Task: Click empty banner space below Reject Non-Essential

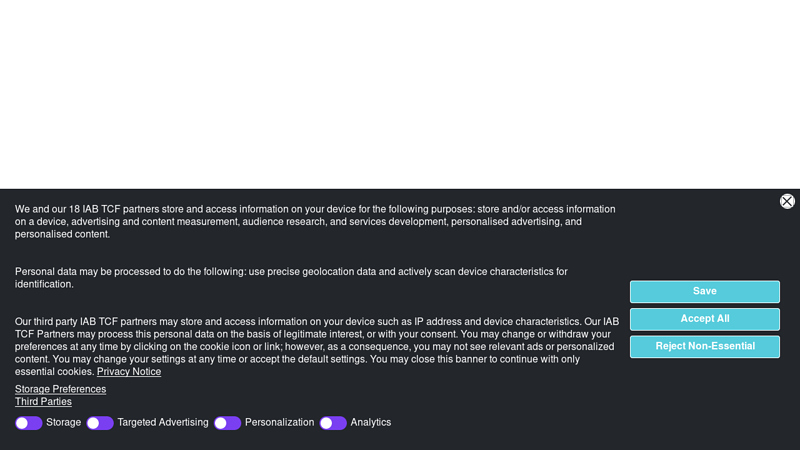Action: pos(705,403)
